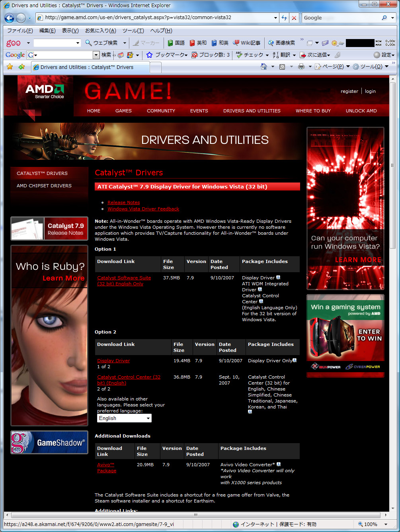Open the ツール(O) tools menu button

point(370,67)
